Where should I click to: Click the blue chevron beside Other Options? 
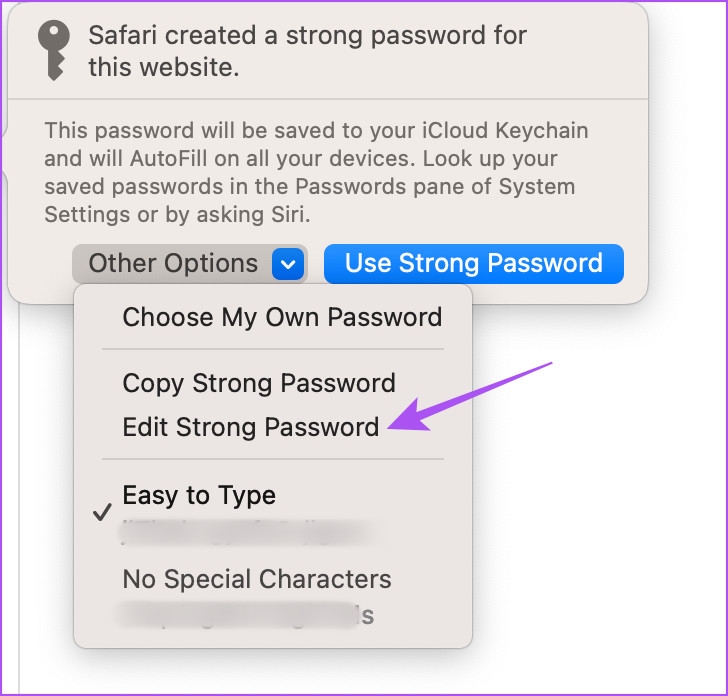tap(288, 264)
